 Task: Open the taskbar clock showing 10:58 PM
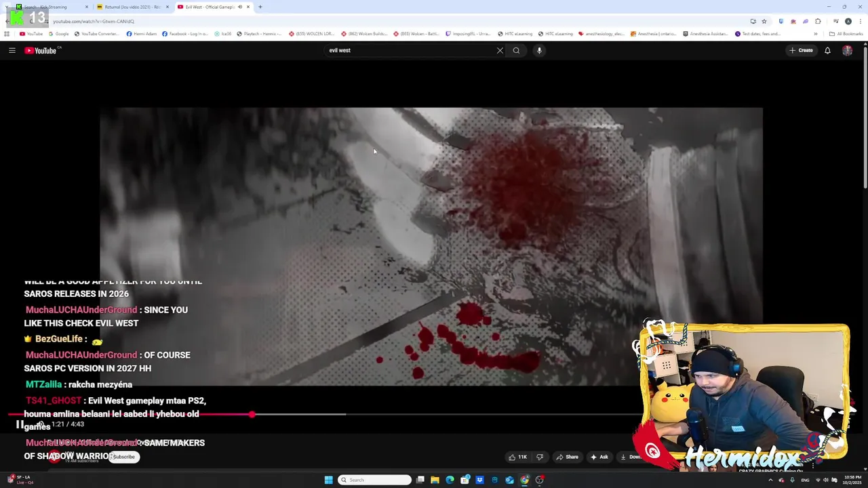(x=853, y=480)
